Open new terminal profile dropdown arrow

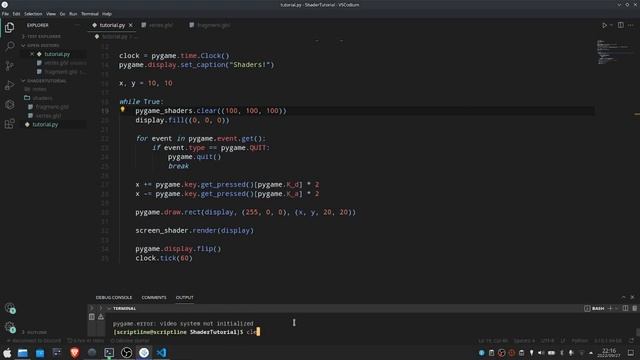pyautogui.click(x=616, y=309)
